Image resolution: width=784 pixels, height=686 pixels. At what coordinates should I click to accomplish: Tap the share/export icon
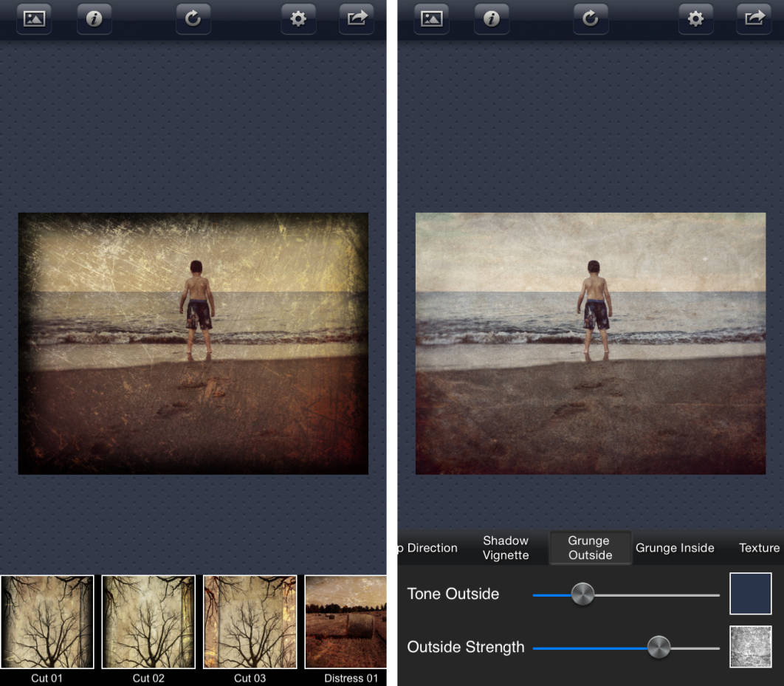pyautogui.click(x=357, y=18)
